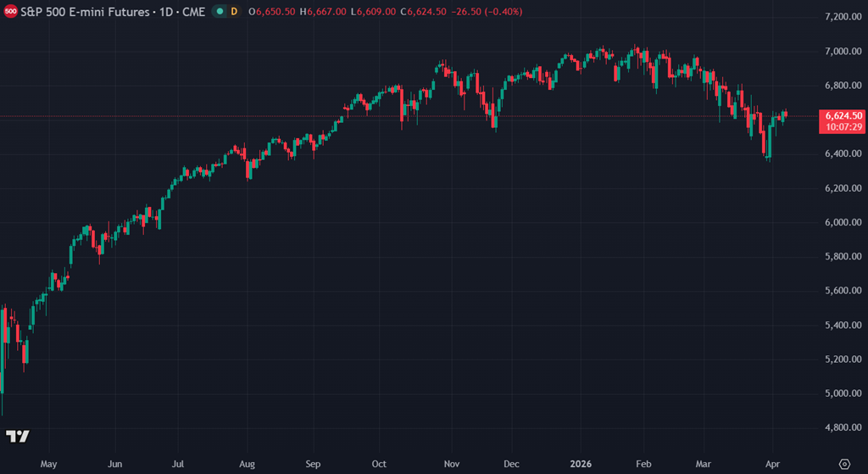Viewport: 868px width, 474px height.
Task: Click the open value O6,650.50 in legend
Action: click(278, 12)
